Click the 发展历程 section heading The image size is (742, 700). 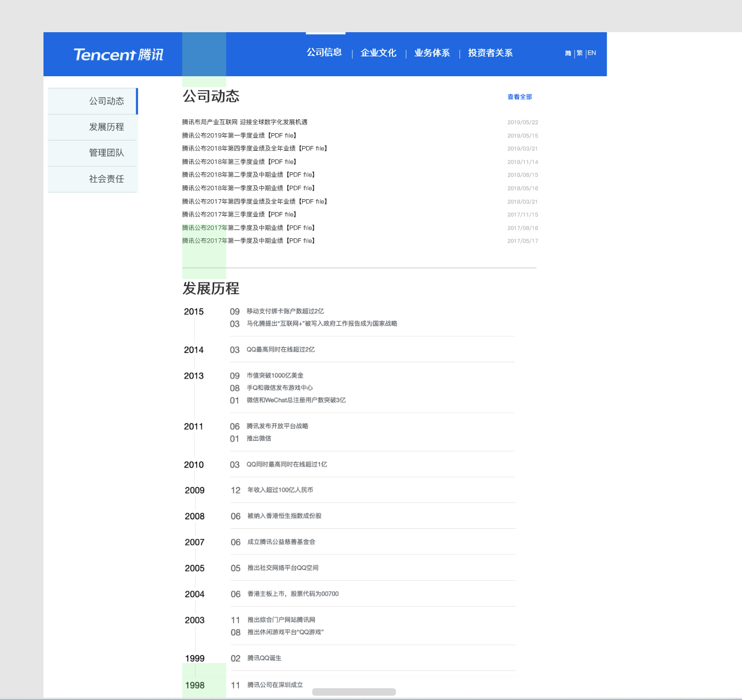[211, 289]
